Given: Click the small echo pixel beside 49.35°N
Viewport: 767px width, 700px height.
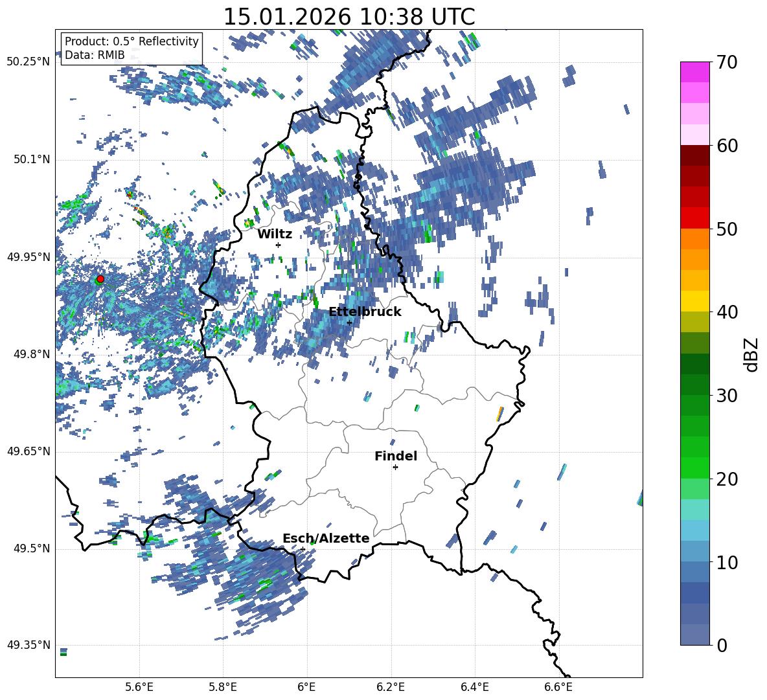Looking at the screenshot, I should click(63, 651).
